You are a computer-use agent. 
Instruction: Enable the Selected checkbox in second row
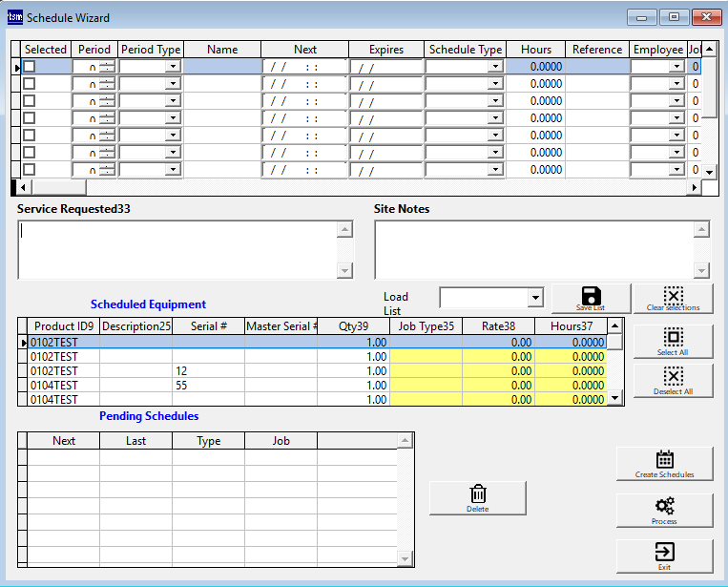coord(30,84)
